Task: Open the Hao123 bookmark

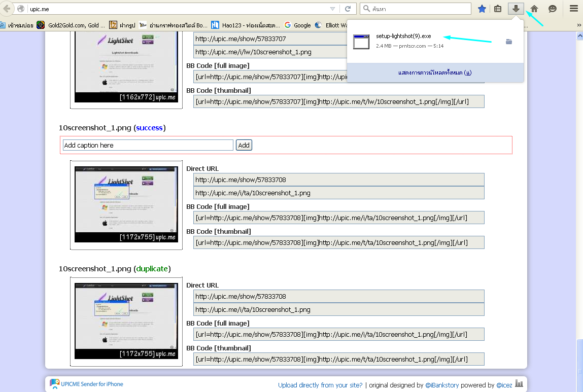Action: 246,25
